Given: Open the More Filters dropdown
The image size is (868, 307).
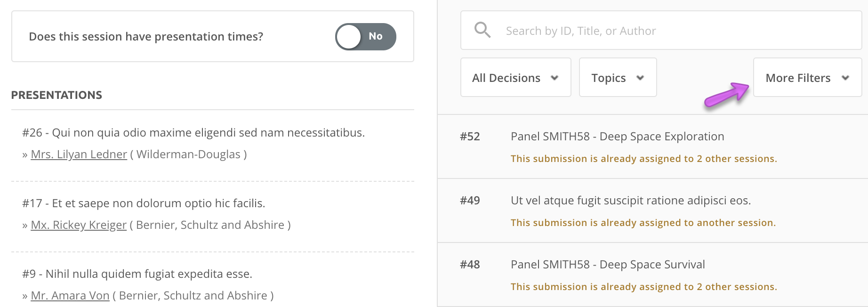Looking at the screenshot, I should click(x=807, y=78).
